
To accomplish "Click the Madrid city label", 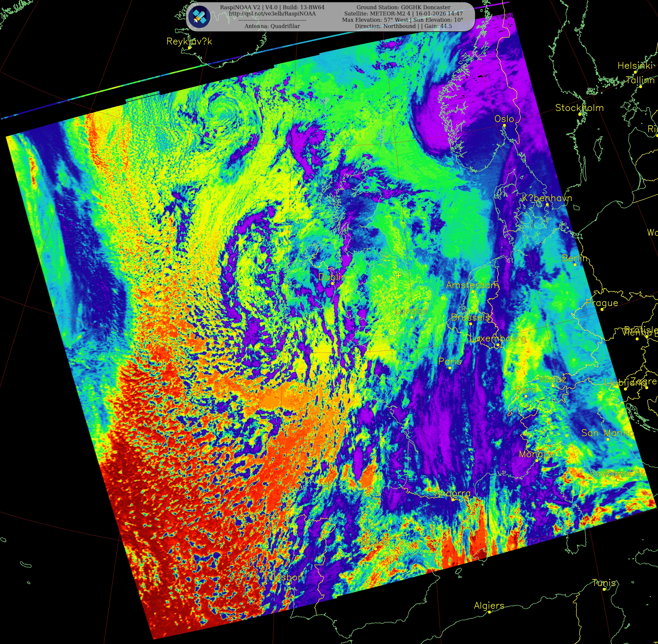I will pos(376,543).
